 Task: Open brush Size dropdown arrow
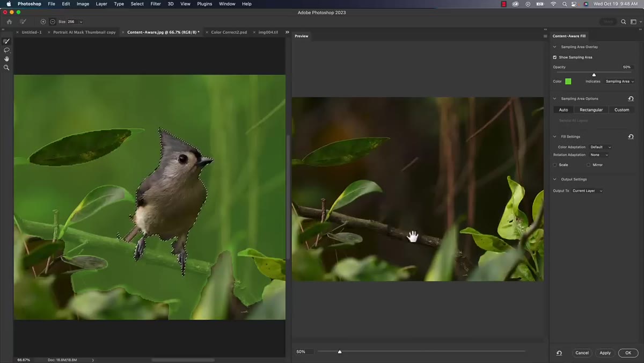pos(81,22)
